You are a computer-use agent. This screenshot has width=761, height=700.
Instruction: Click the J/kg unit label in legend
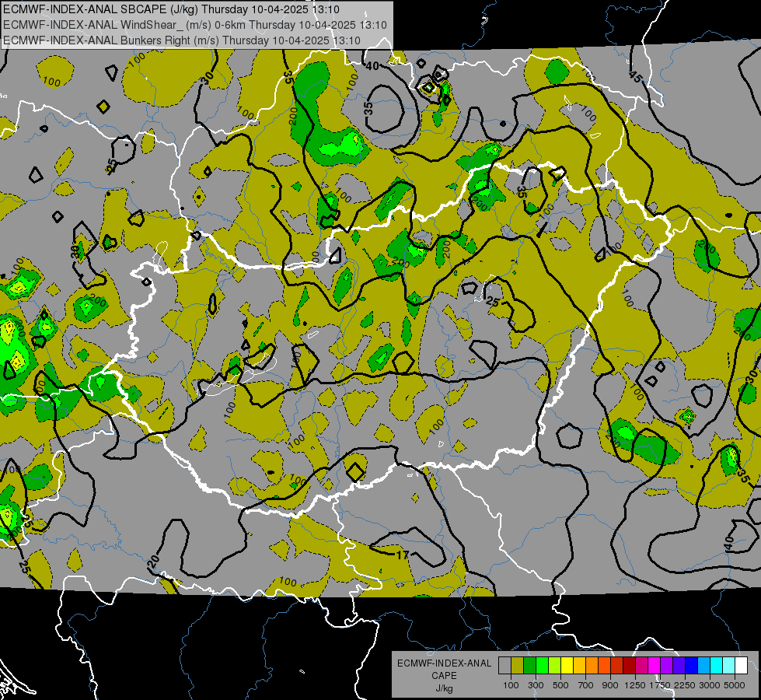click(444, 688)
